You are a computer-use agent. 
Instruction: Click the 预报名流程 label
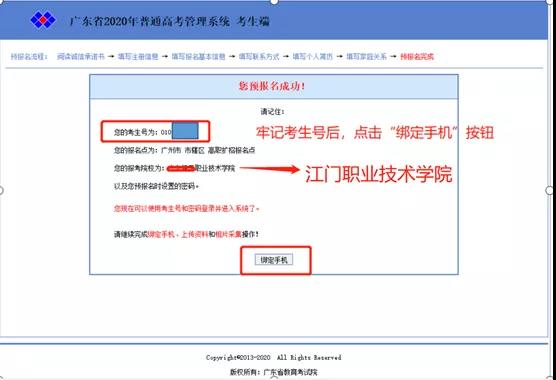coord(29,56)
